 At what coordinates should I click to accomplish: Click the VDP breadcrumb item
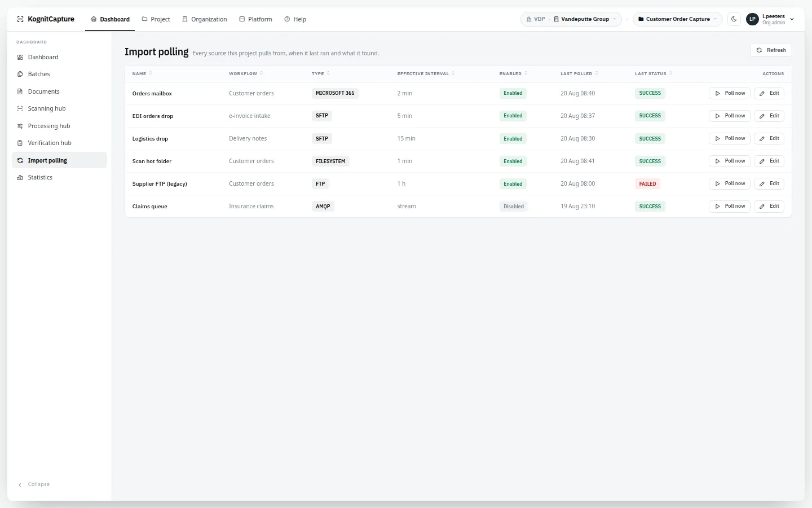(x=536, y=19)
